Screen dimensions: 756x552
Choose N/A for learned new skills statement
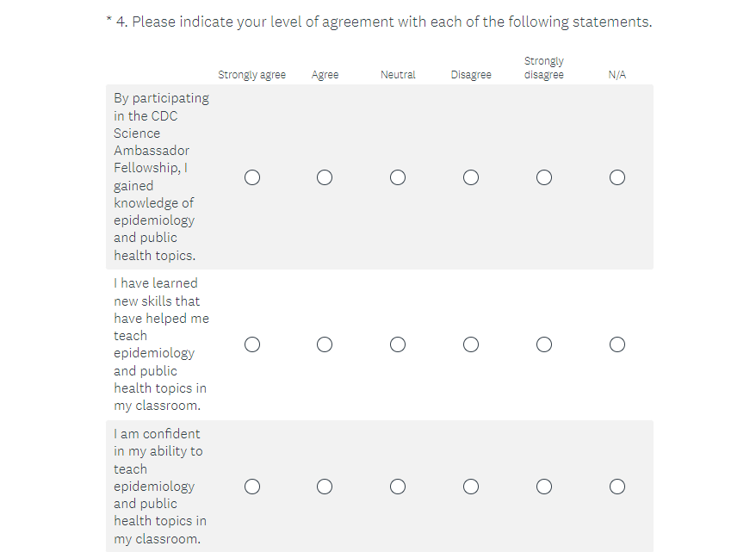pyautogui.click(x=617, y=344)
